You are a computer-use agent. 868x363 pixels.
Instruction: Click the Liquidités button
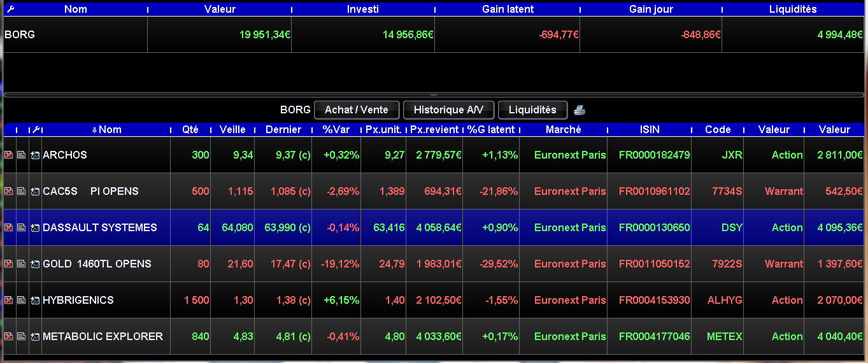pos(532,110)
